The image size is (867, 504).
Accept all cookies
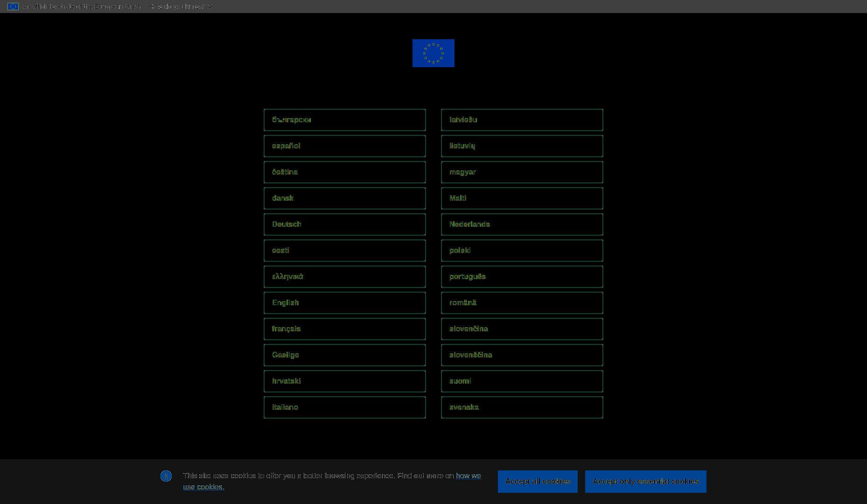(x=538, y=482)
